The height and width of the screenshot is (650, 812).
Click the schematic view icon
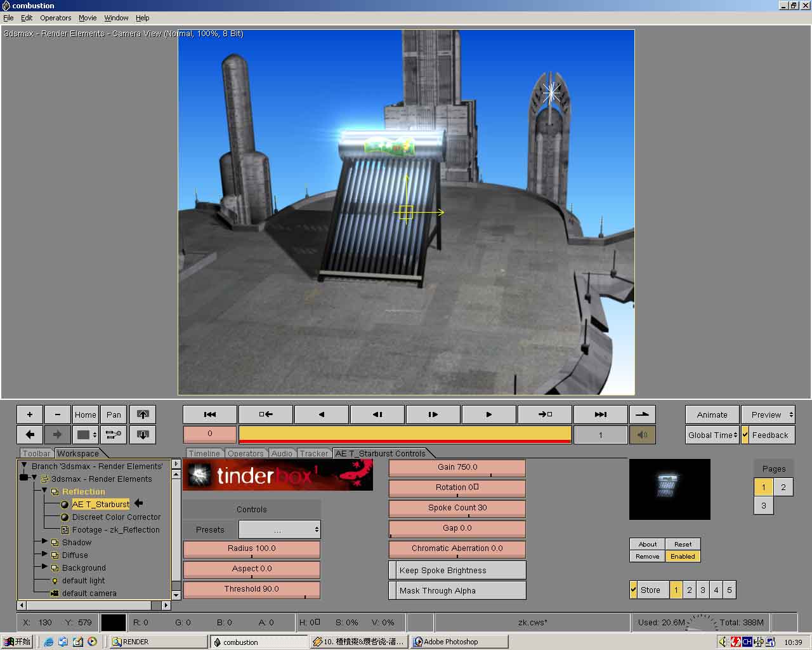pyautogui.click(x=114, y=435)
